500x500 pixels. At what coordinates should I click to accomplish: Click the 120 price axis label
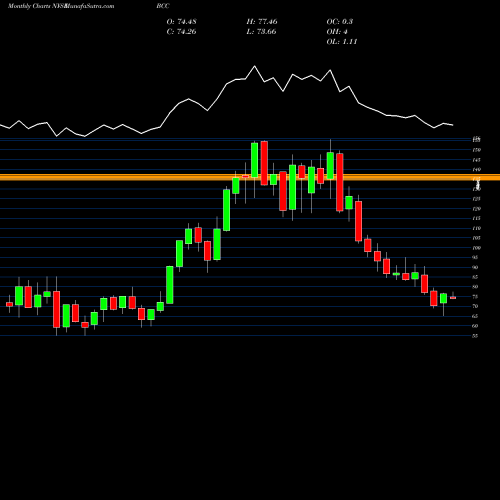pos(477,209)
